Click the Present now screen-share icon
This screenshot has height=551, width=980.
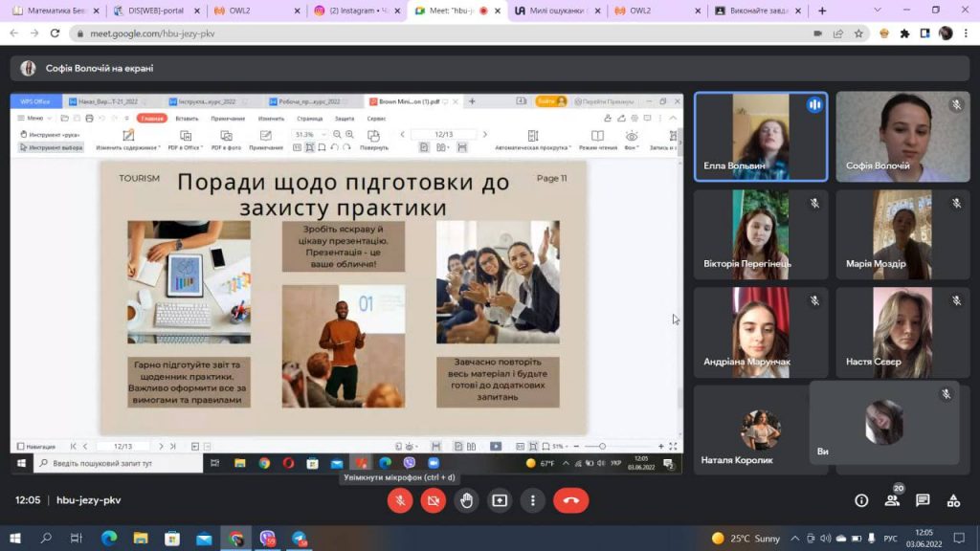point(500,500)
